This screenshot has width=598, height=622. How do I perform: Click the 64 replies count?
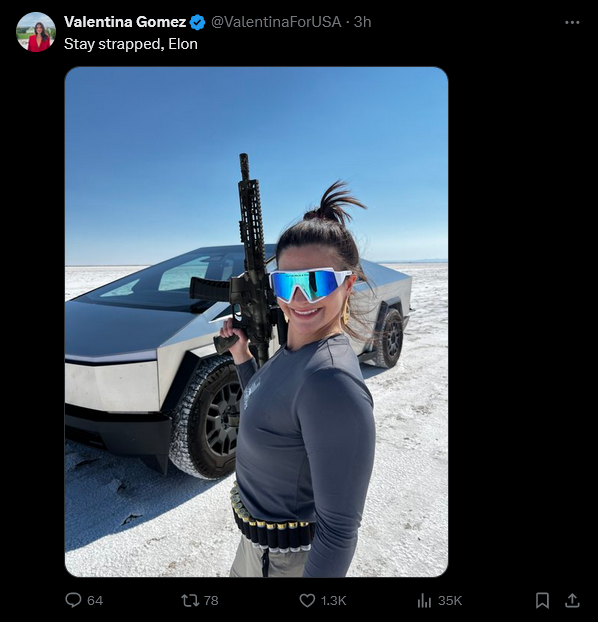[95, 601]
